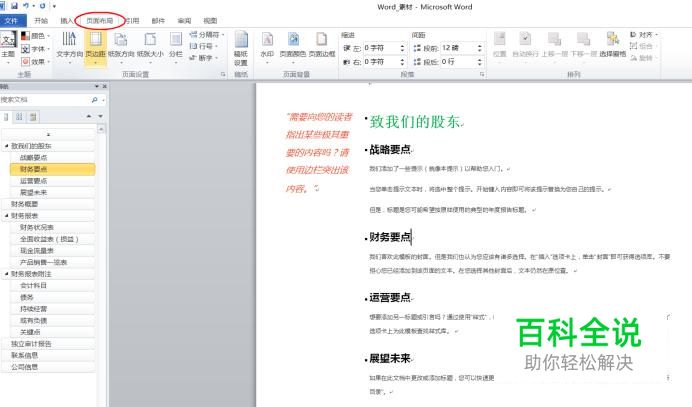Open the 断字 (Hyphenation) dropdown
The width and height of the screenshot is (692, 407).
[203, 58]
